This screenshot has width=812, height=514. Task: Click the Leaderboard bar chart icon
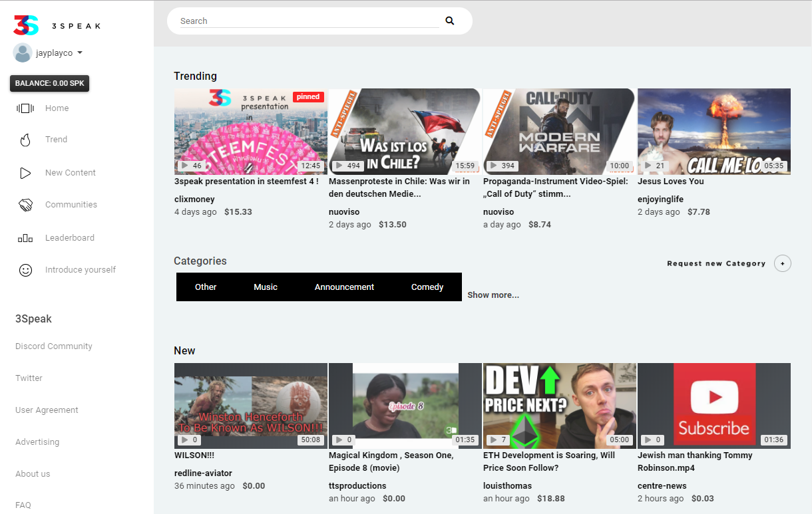pos(25,238)
